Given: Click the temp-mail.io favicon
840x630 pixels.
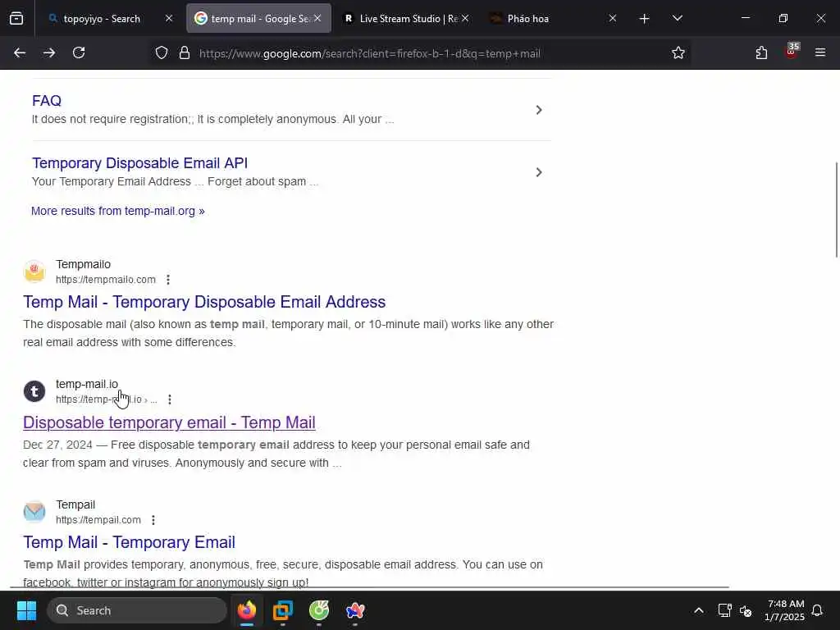Looking at the screenshot, I should (x=34, y=391).
